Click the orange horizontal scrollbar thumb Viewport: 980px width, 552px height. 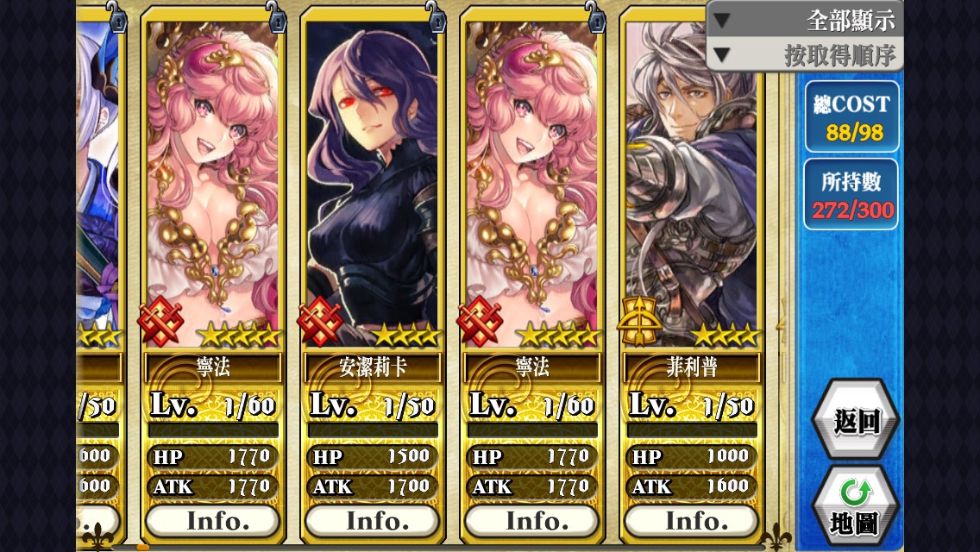pyautogui.click(x=143, y=548)
